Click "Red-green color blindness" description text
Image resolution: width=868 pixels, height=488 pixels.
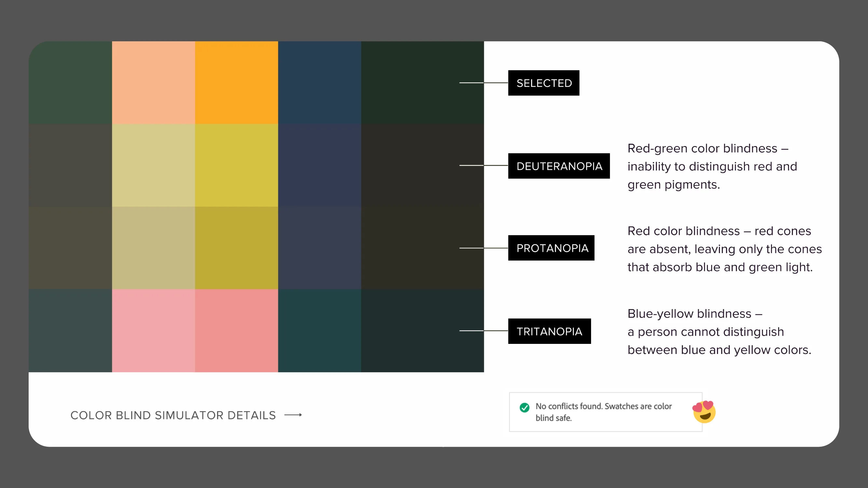(x=712, y=166)
